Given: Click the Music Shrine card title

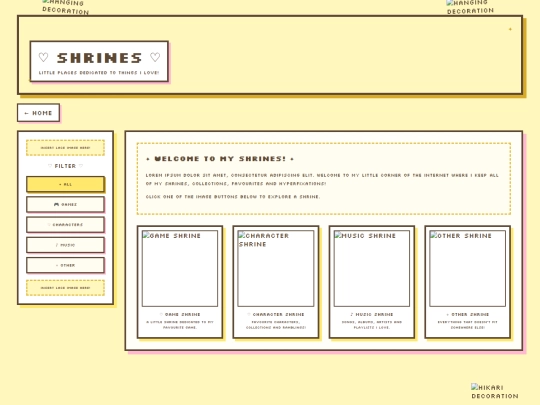Looking at the screenshot, I should coord(372,314).
